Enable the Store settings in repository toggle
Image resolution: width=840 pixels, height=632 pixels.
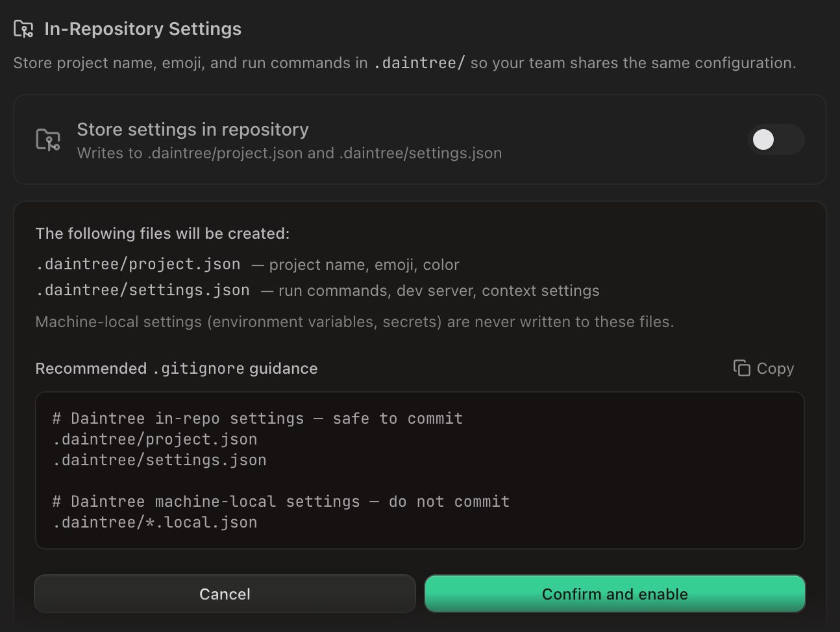point(776,140)
